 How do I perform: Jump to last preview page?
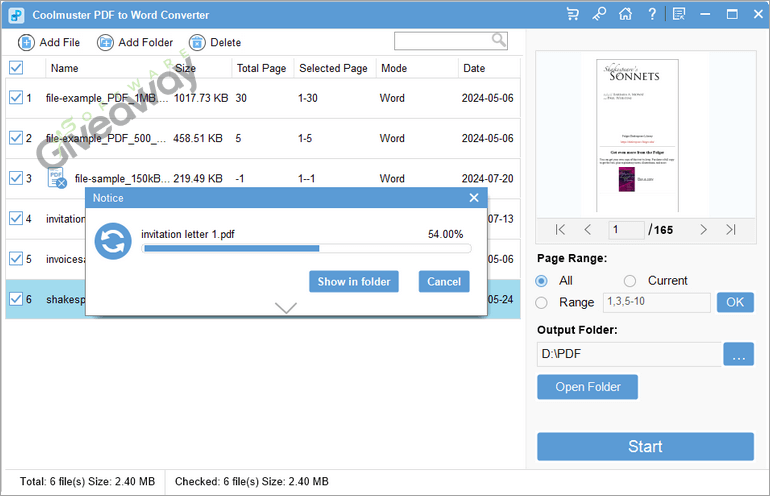point(731,229)
